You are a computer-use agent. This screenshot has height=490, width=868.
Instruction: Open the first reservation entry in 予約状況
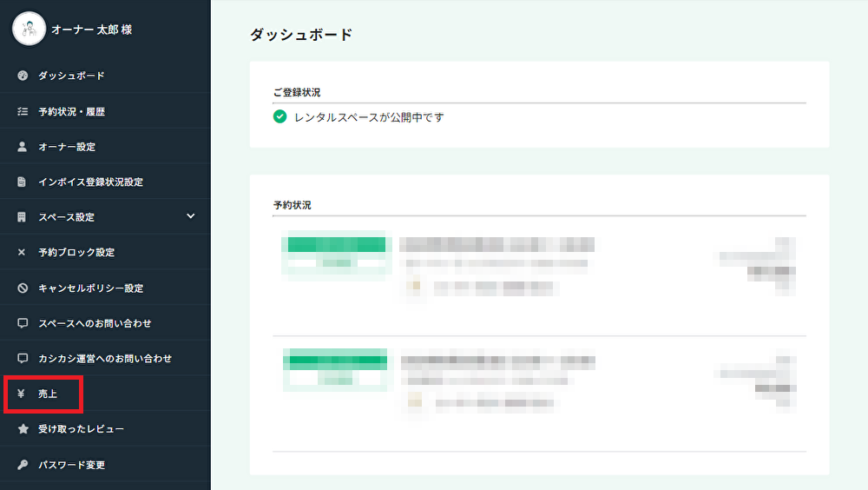[x=538, y=267]
